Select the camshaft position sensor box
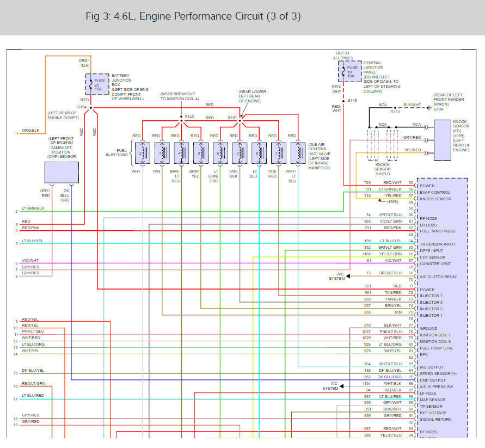The height and width of the screenshot is (448, 485). (62, 173)
